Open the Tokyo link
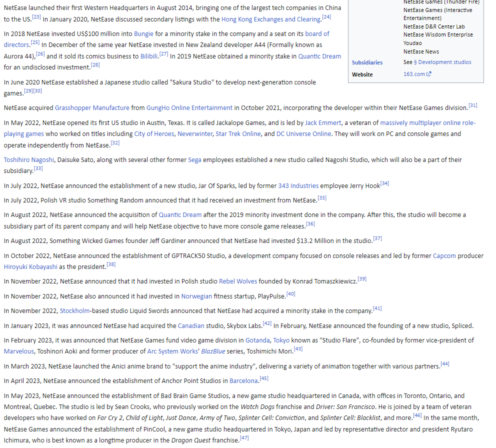Image resolution: width=496 pixels, height=448 pixels. coord(281,340)
